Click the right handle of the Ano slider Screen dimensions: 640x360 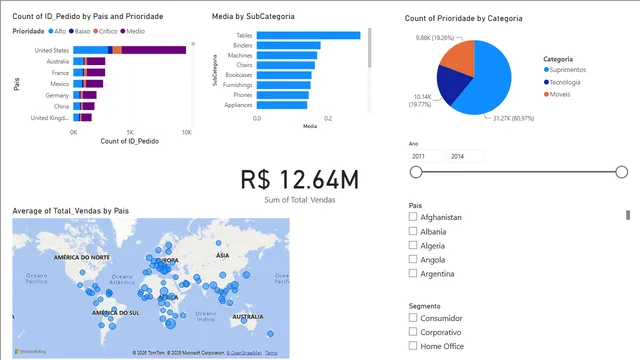(622, 172)
